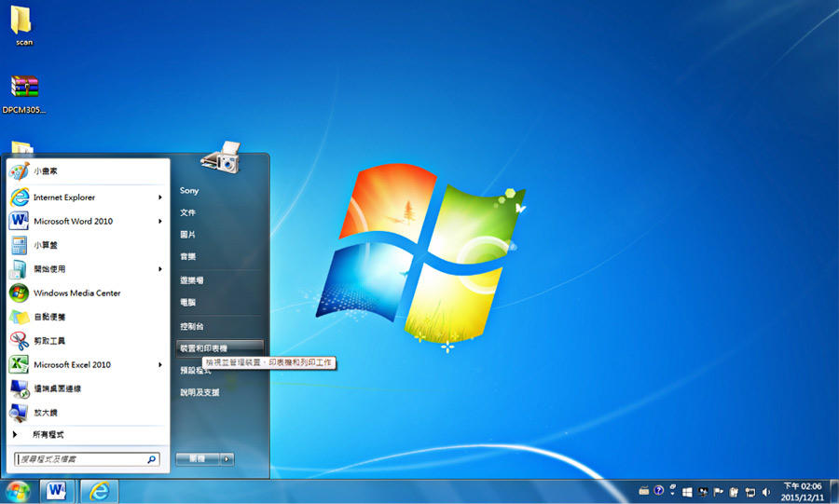Open Default Programs (預設程式)
Screen dimensions: 839x504
[219, 371]
